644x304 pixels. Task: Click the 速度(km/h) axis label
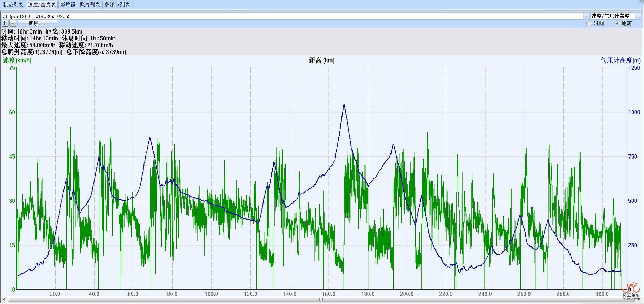click(17, 60)
